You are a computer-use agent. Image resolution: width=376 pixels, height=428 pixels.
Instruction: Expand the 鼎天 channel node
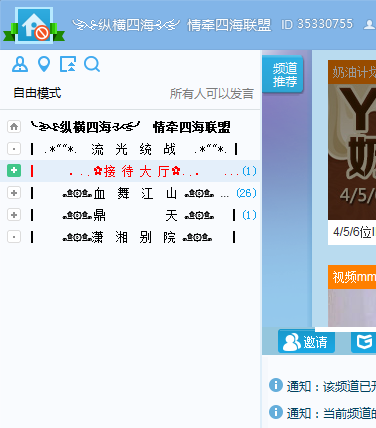[14, 215]
